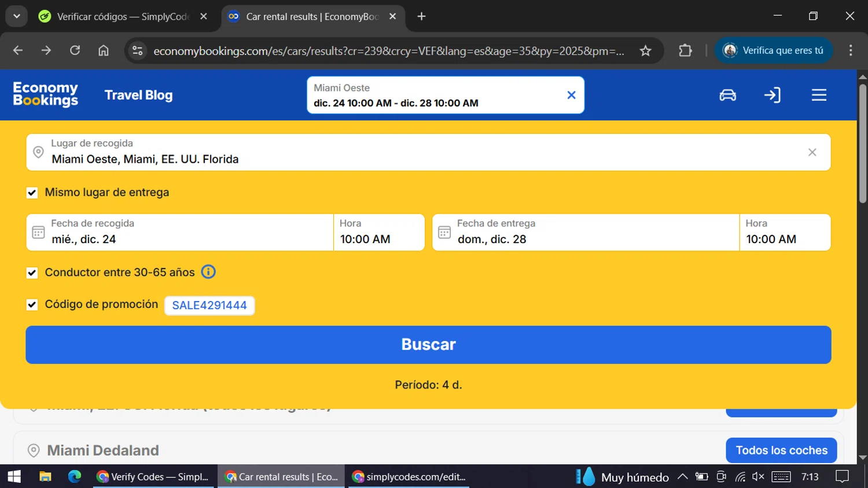Open the Windows Start menu
868x488 pixels.
[x=14, y=476]
